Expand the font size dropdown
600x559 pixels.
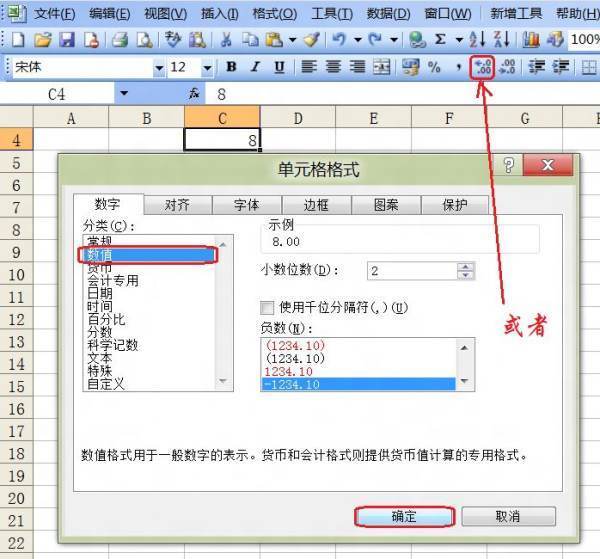[207, 68]
